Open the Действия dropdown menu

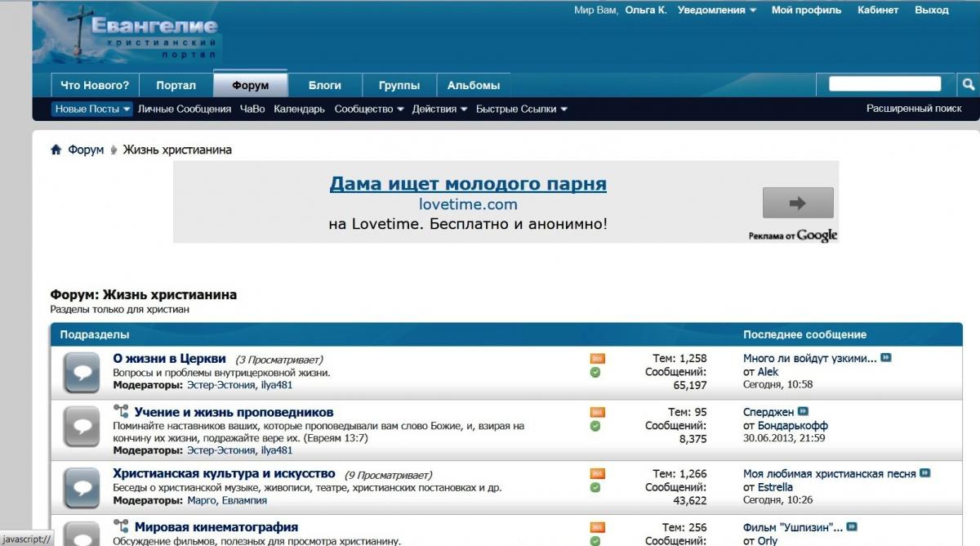coord(439,109)
